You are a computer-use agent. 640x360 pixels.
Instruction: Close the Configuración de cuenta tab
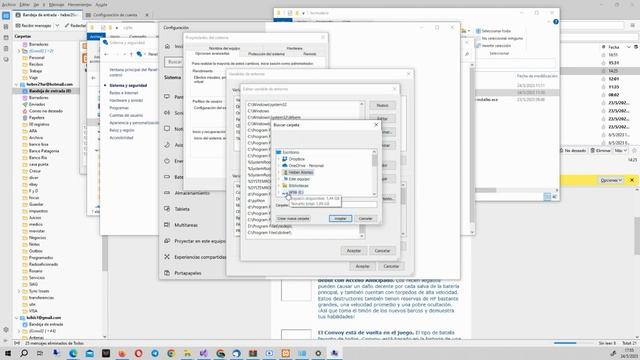[147, 15]
